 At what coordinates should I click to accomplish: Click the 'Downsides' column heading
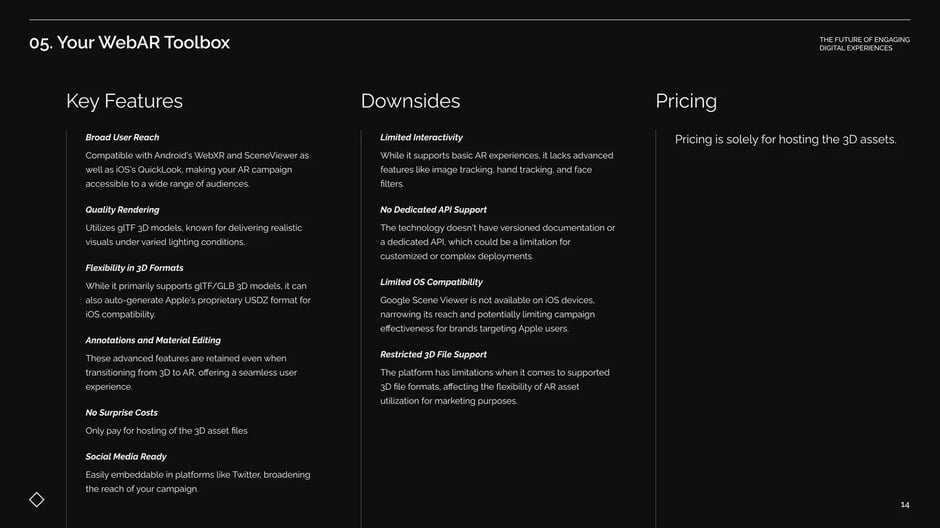(410, 101)
